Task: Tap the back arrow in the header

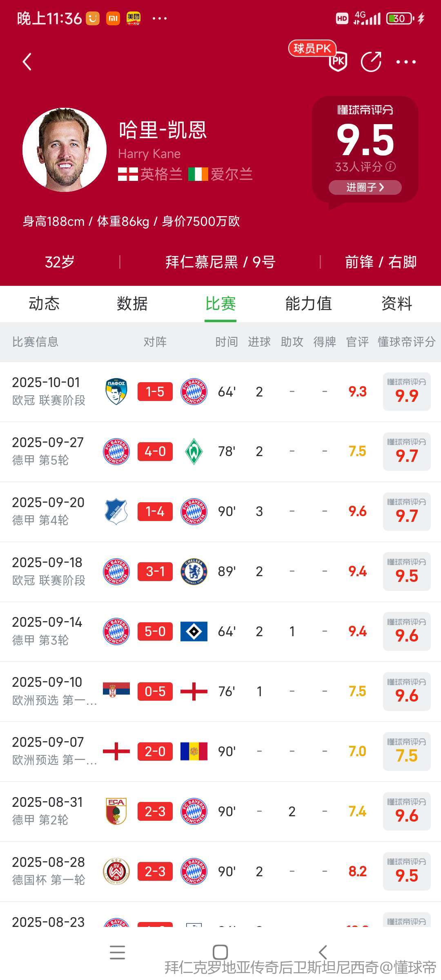Action: pyautogui.click(x=27, y=62)
